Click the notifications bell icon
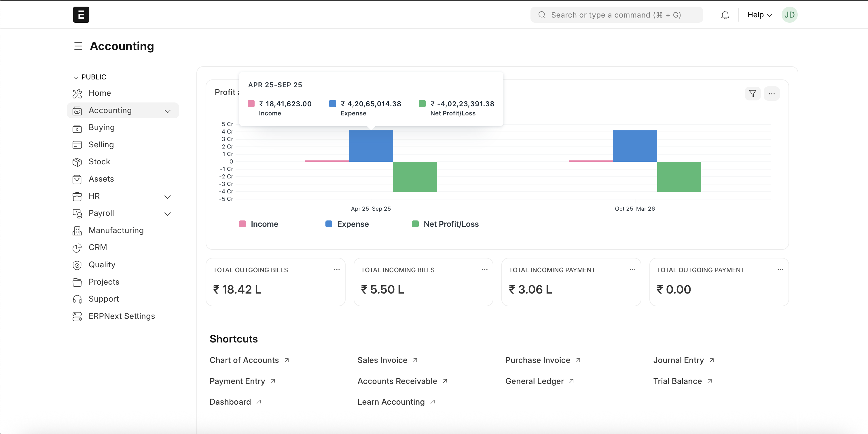This screenshot has height=434, width=868. (x=725, y=14)
